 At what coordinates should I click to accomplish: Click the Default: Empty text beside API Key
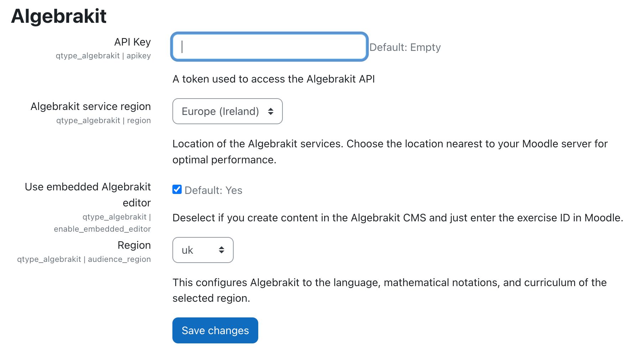(x=405, y=47)
